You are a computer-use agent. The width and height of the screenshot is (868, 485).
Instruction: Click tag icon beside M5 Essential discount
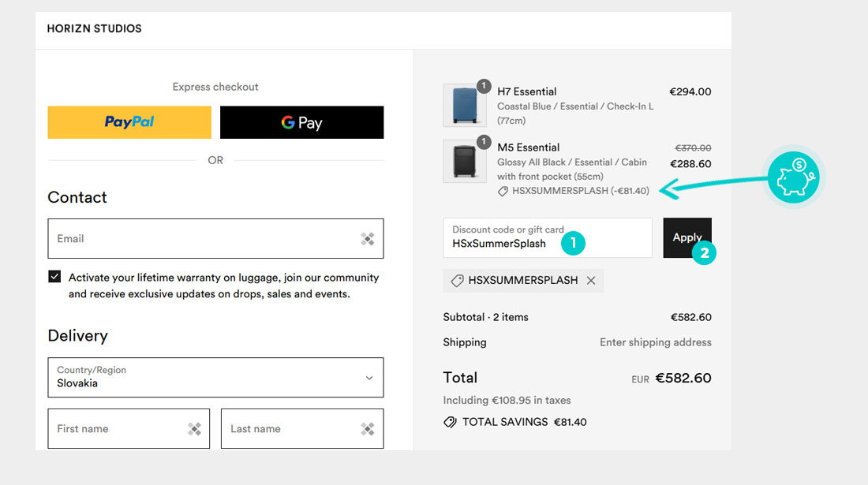pyautogui.click(x=503, y=191)
